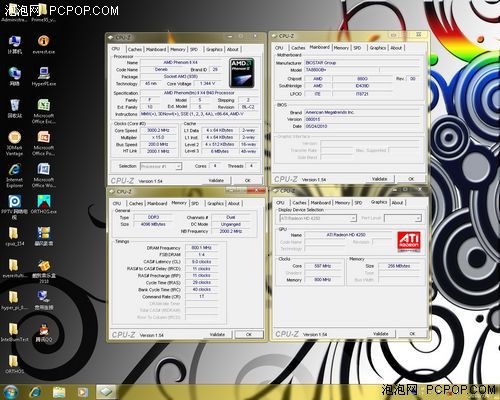Launch everest.exe from the desktop
The width and height of the screenshot is (500, 400).
coord(44,45)
